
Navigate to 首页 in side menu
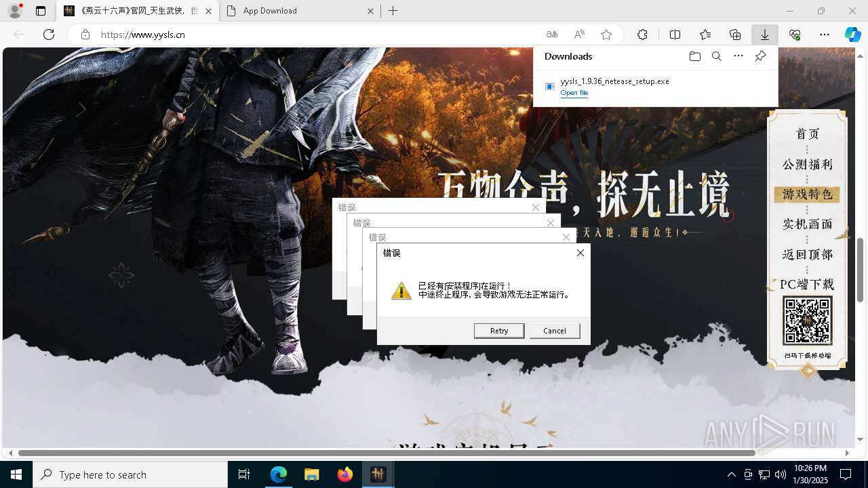pos(807,134)
